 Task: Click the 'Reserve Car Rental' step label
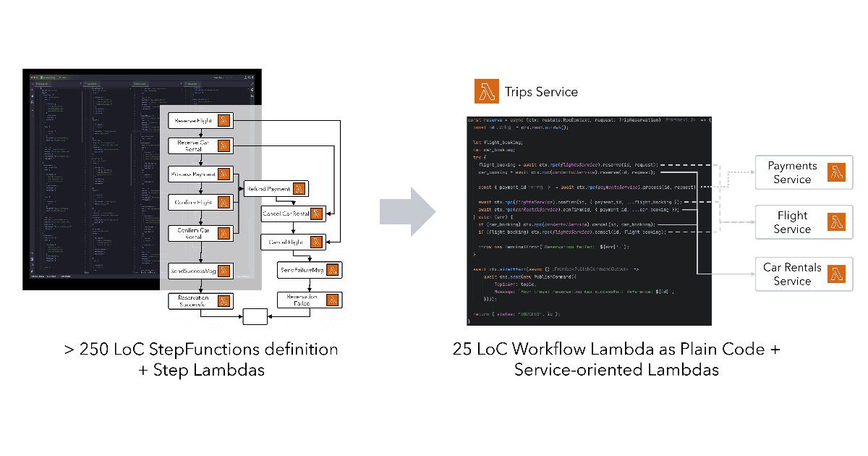193,147
